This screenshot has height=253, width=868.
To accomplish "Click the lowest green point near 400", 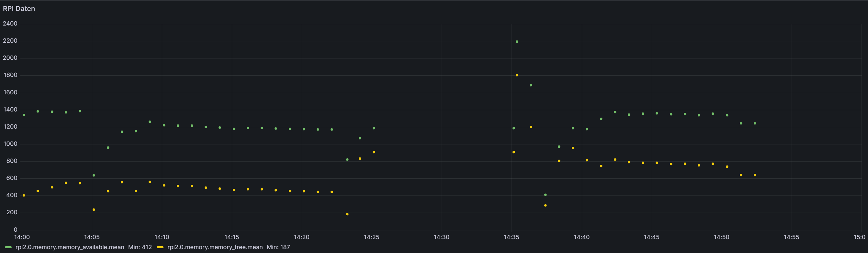I will pos(546,195).
